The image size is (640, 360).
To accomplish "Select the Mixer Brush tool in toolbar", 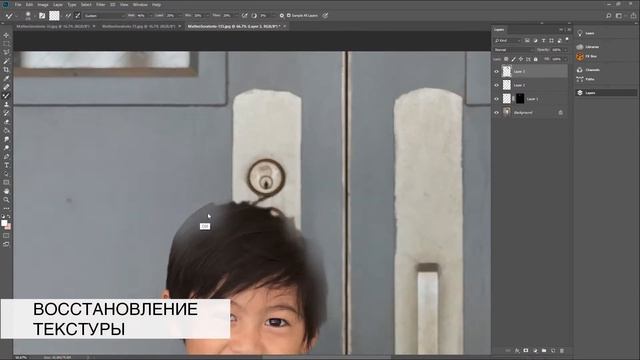I will (x=6, y=96).
